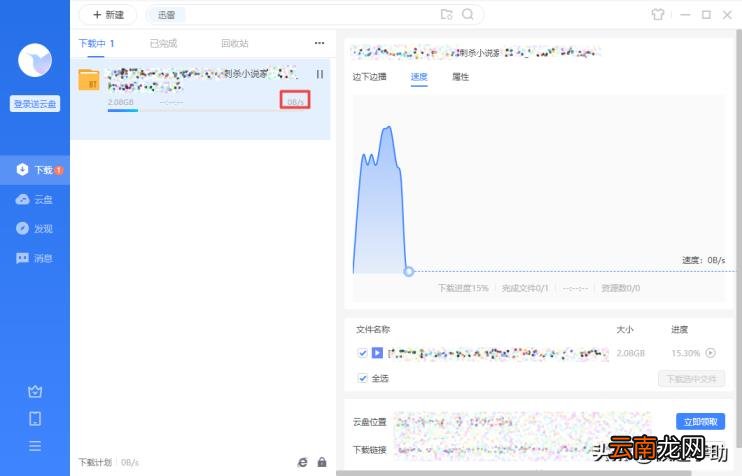Screen dimensions: 742x476
Task: Click the 立即领取 button
Action: click(700, 422)
